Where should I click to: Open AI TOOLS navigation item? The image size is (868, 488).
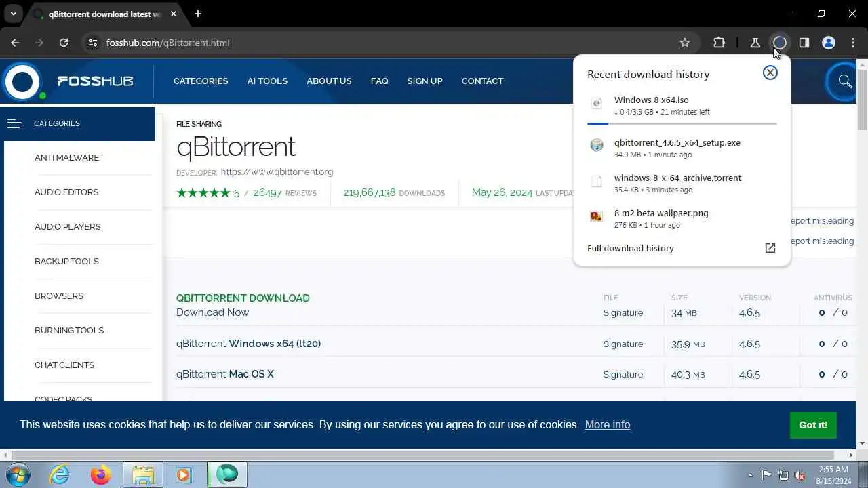click(x=267, y=81)
